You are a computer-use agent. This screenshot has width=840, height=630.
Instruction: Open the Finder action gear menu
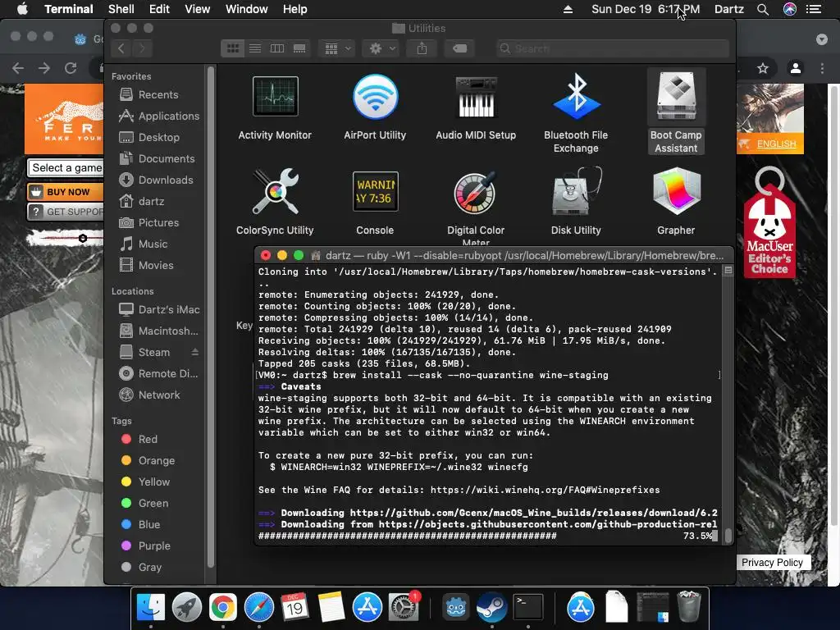click(381, 48)
